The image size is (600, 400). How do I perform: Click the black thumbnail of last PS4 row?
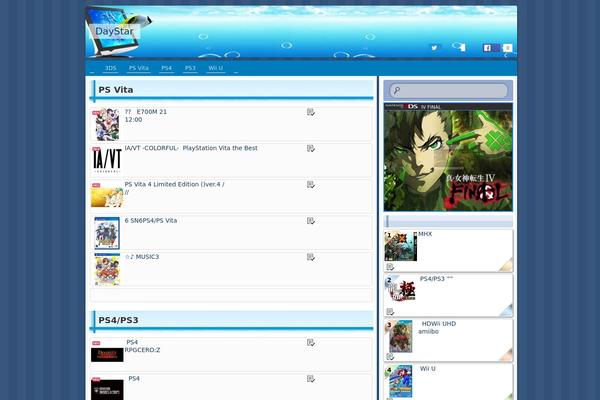click(x=107, y=390)
